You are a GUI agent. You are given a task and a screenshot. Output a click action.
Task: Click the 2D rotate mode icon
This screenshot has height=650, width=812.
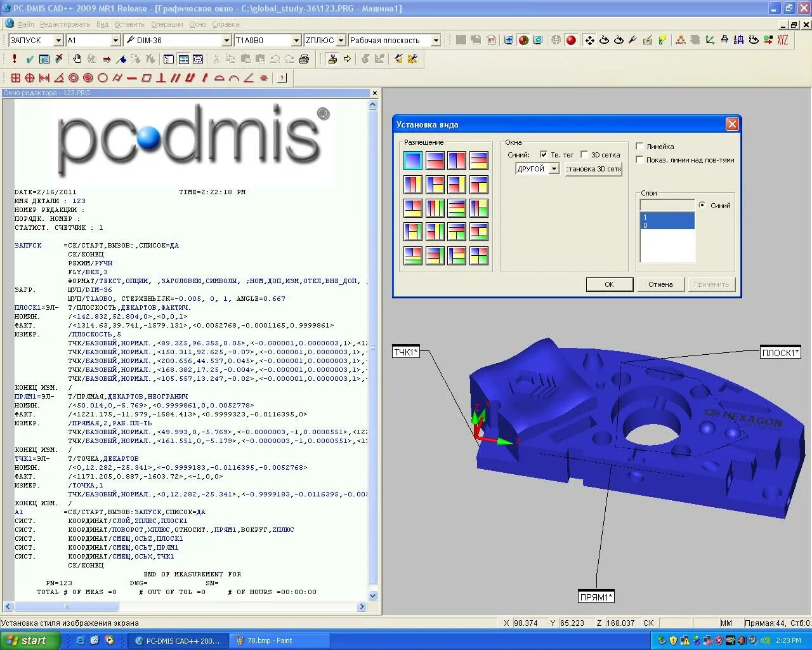click(x=604, y=40)
